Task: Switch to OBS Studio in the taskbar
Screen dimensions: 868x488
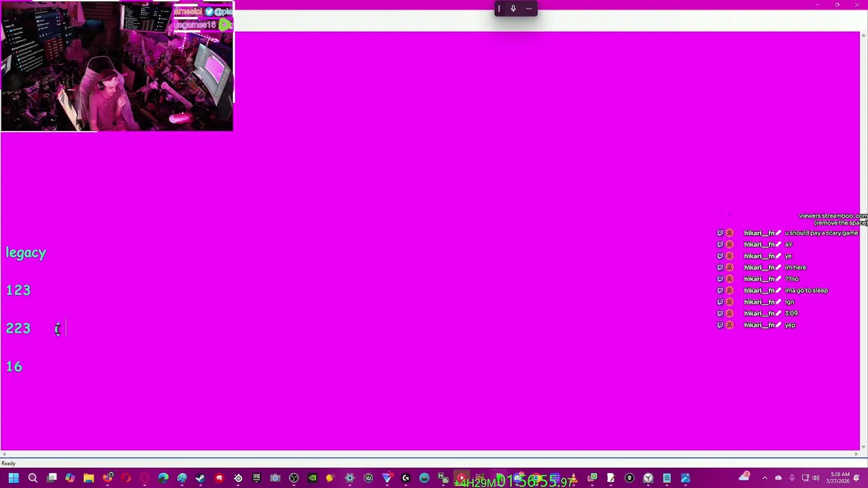Action: pos(294,479)
